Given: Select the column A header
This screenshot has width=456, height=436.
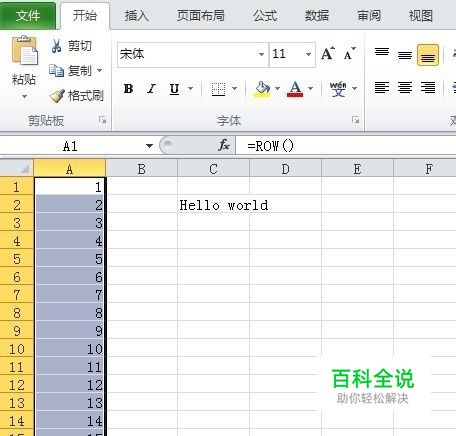Looking at the screenshot, I should coord(69,169).
